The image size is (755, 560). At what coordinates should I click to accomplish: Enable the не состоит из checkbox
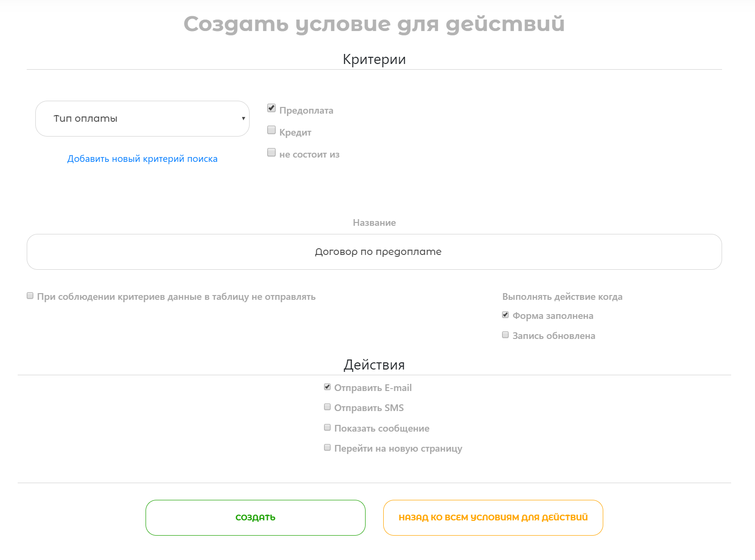point(272,152)
